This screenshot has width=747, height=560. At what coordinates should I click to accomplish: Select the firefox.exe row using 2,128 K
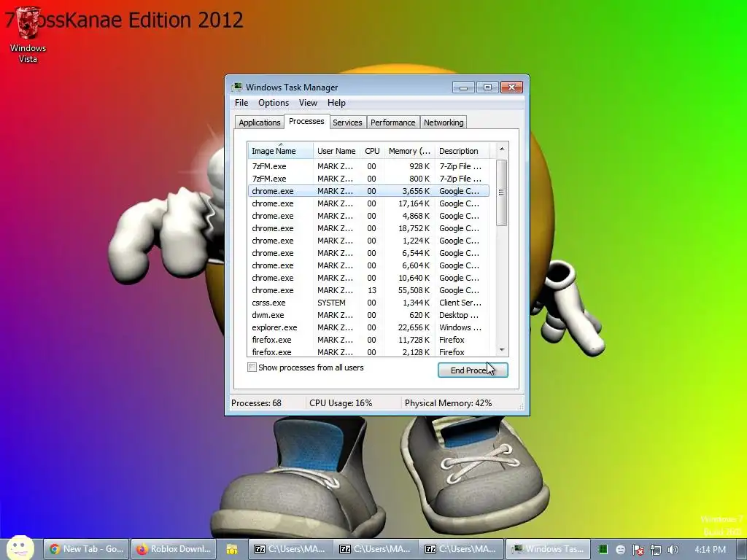coord(368,352)
